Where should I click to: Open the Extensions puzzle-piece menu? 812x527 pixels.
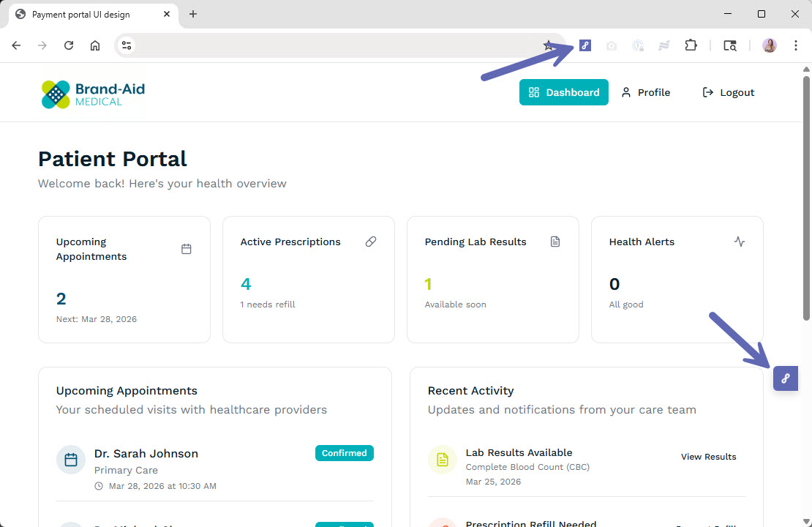coord(691,45)
